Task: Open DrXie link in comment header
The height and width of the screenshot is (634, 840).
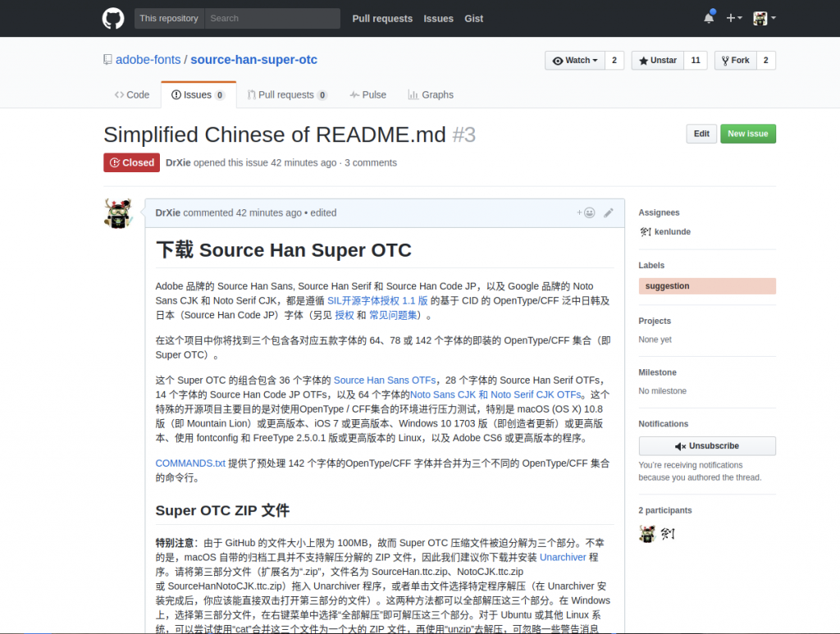Action: [167, 212]
